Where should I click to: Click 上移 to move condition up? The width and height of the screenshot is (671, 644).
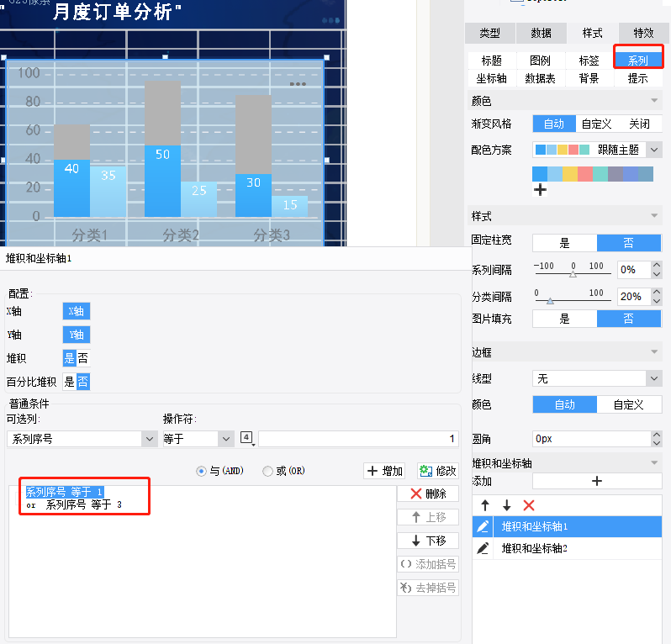(x=428, y=517)
